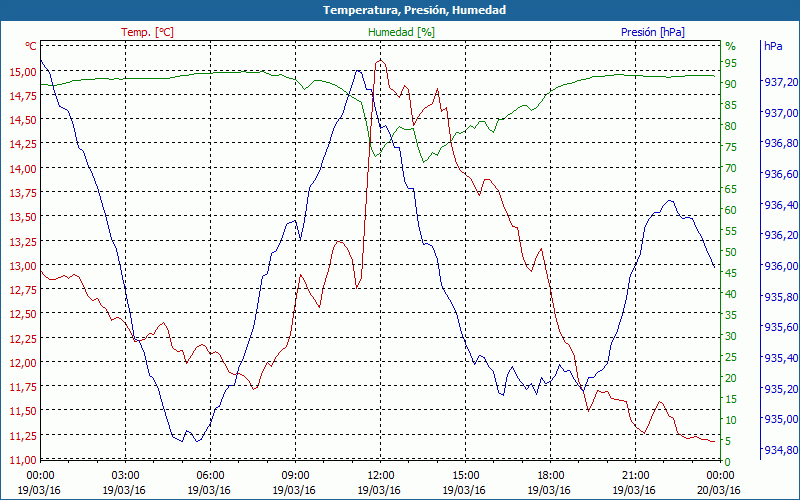
Task: Click the temperature axis value '13,25'
Action: click(23, 241)
